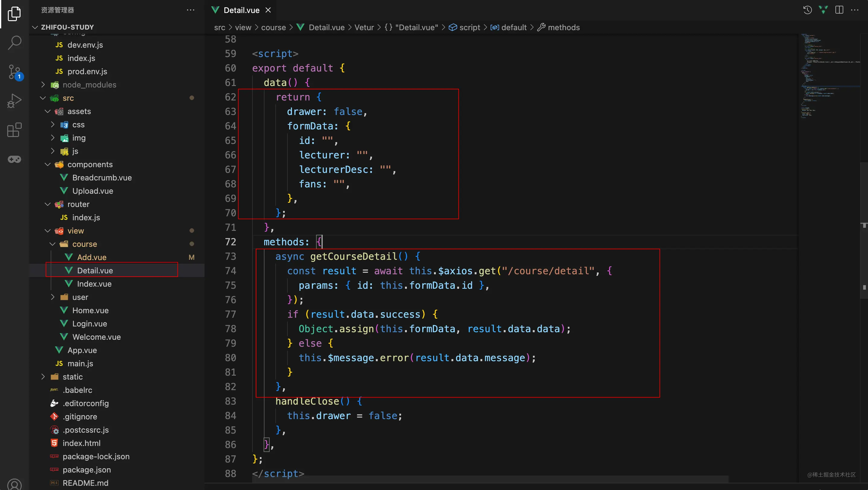Screen dimensions: 868x490
Task: Open timeline history icon in editor toolbar
Action: 807,10
